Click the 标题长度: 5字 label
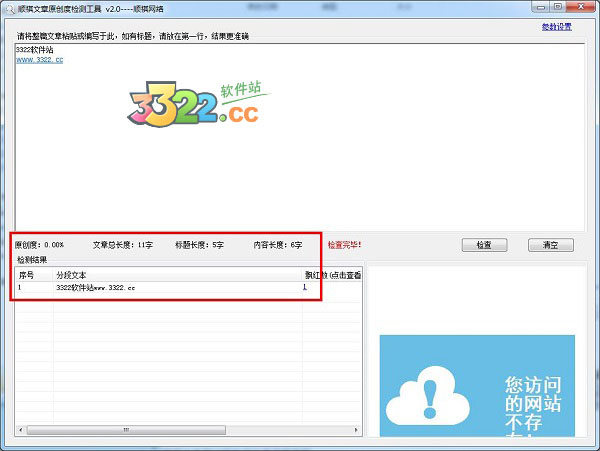 point(199,245)
